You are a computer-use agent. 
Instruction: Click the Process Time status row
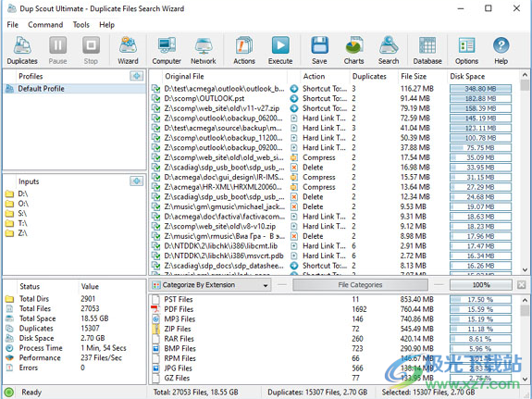[74, 348]
